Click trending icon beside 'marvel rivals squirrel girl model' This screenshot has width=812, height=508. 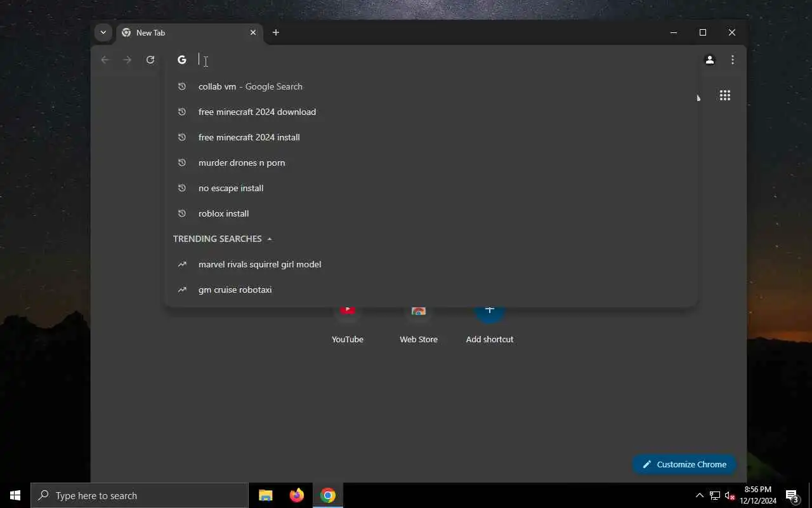click(x=182, y=264)
